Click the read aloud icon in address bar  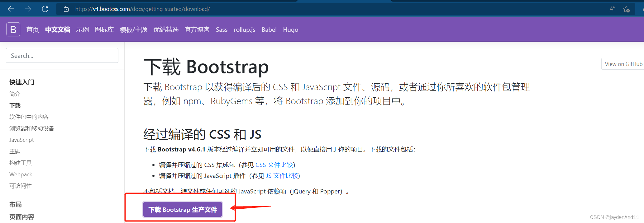[x=612, y=9]
